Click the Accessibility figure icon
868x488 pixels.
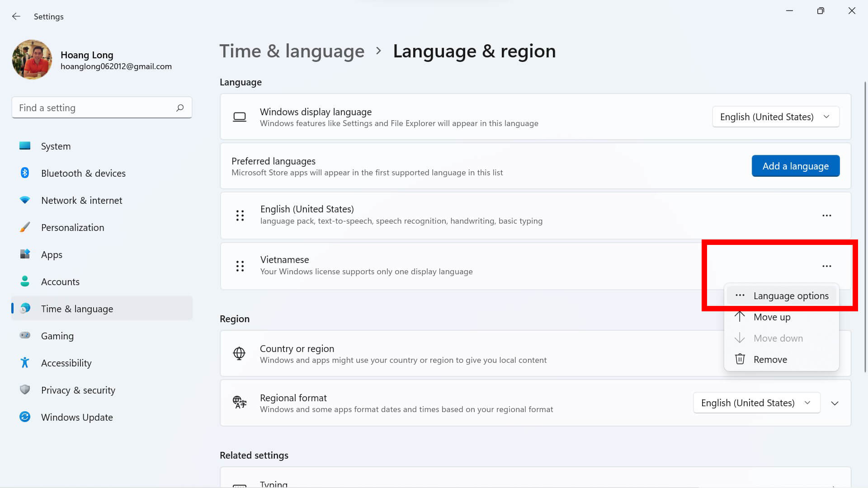[25, 362]
